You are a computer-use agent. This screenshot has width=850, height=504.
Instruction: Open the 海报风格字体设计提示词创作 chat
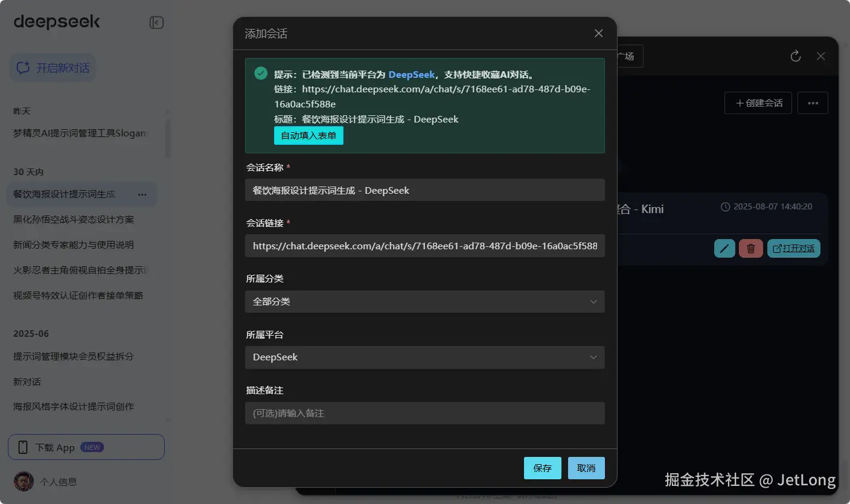[74, 407]
